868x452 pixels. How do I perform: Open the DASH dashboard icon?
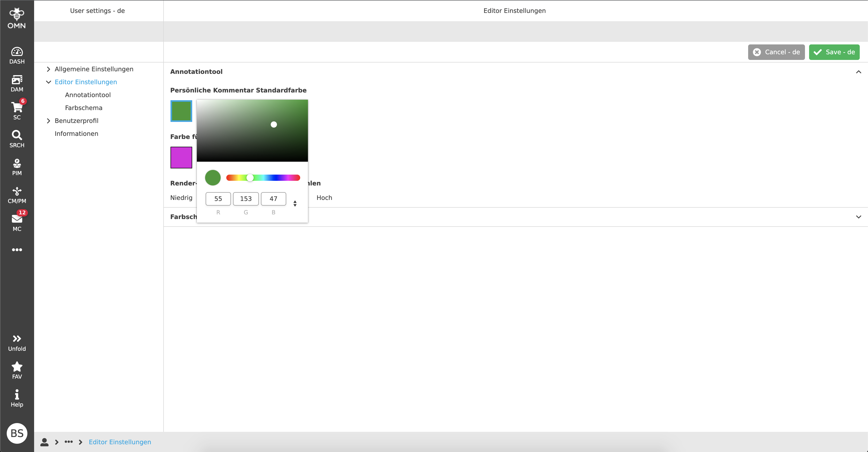click(x=17, y=54)
